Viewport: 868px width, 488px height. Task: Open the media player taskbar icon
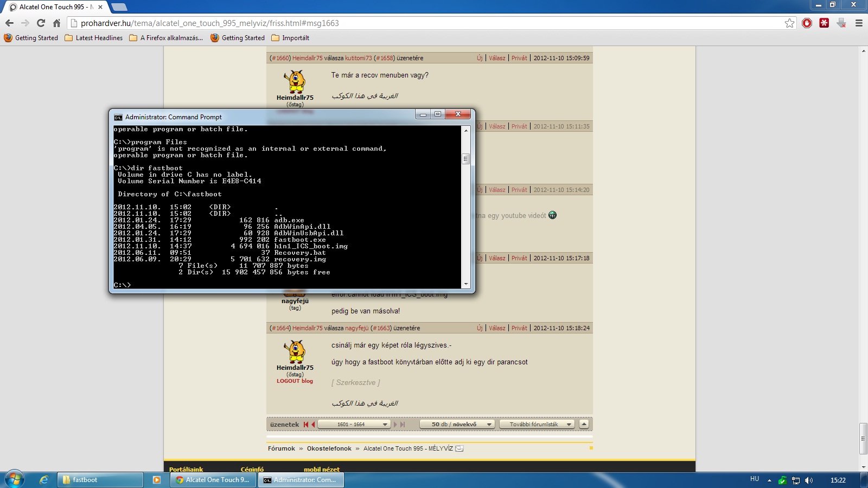coord(157,480)
